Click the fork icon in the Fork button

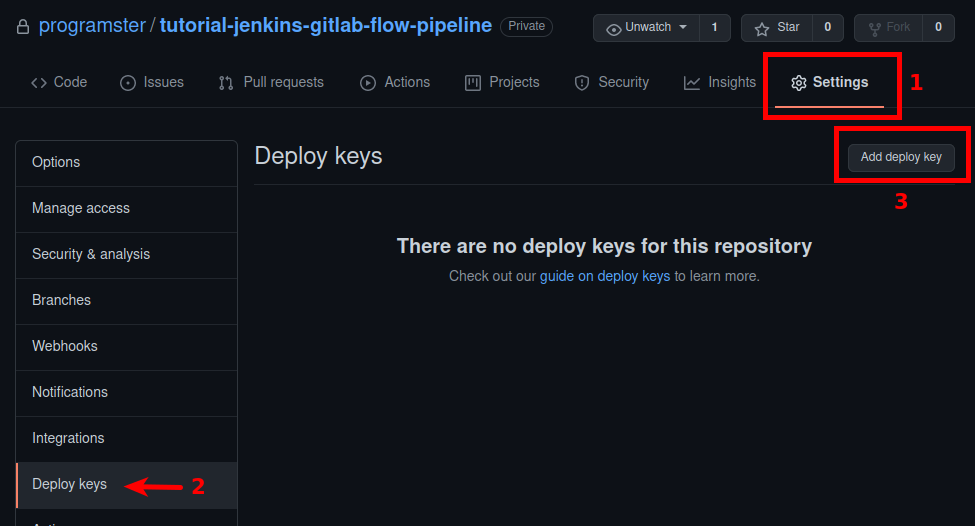pyautogui.click(x=874, y=29)
